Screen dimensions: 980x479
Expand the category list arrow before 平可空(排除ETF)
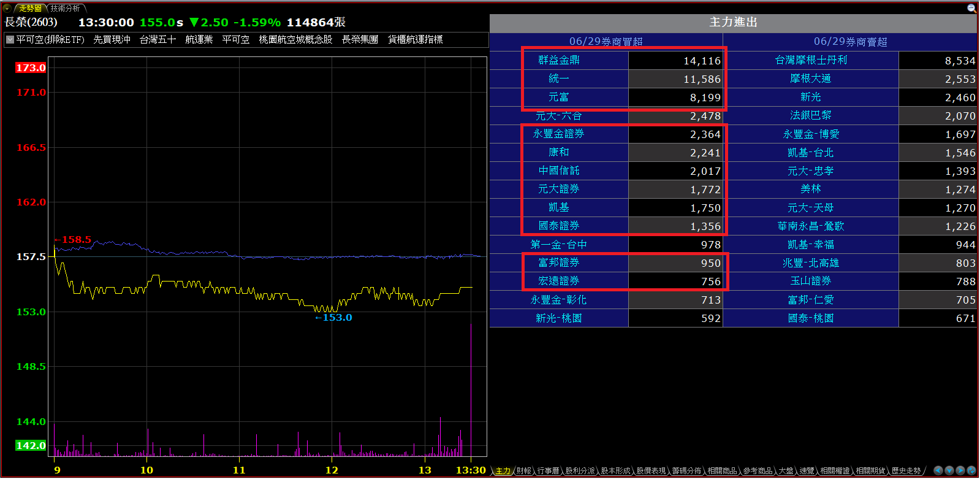tap(10, 40)
